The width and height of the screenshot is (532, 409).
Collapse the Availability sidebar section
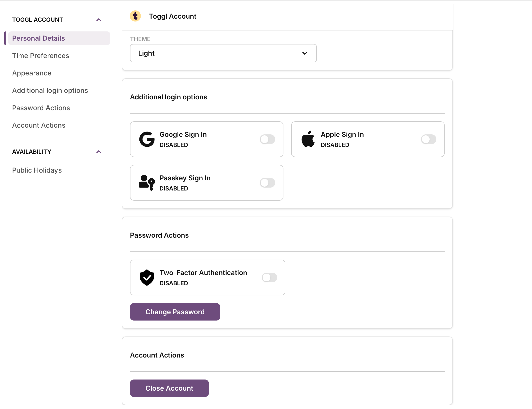(x=99, y=152)
